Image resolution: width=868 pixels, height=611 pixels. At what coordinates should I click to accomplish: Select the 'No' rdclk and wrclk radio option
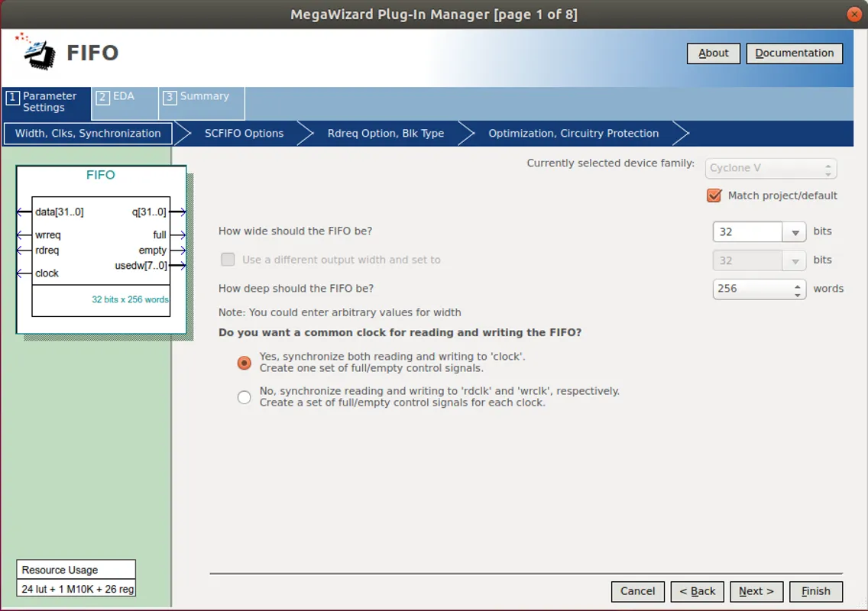pos(245,397)
